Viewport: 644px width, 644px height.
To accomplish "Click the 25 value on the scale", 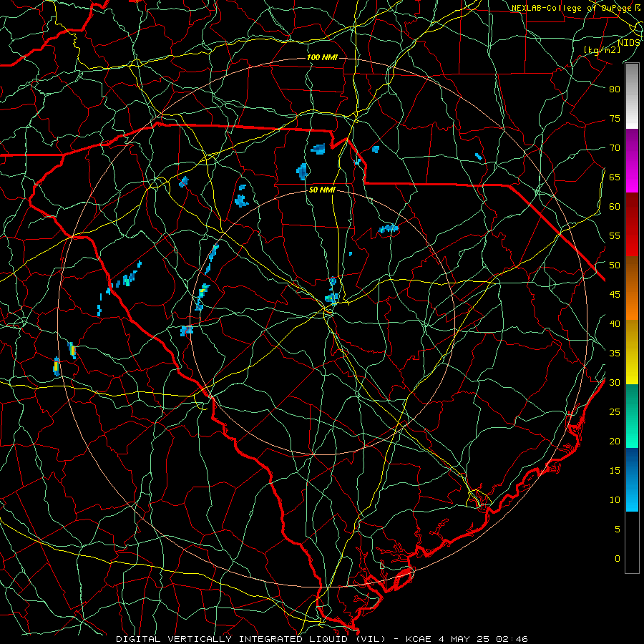I will [x=615, y=412].
